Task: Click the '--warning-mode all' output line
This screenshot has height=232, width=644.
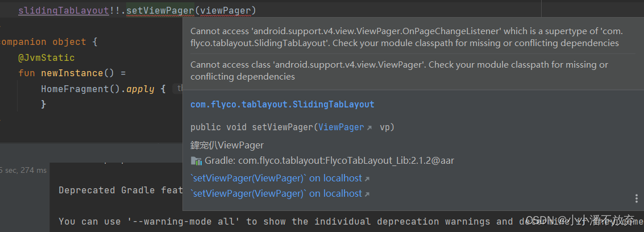Action: pyautogui.click(x=351, y=222)
